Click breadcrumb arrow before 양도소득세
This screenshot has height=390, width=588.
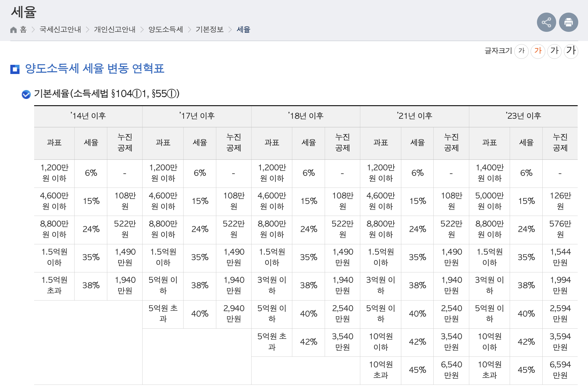tap(142, 30)
